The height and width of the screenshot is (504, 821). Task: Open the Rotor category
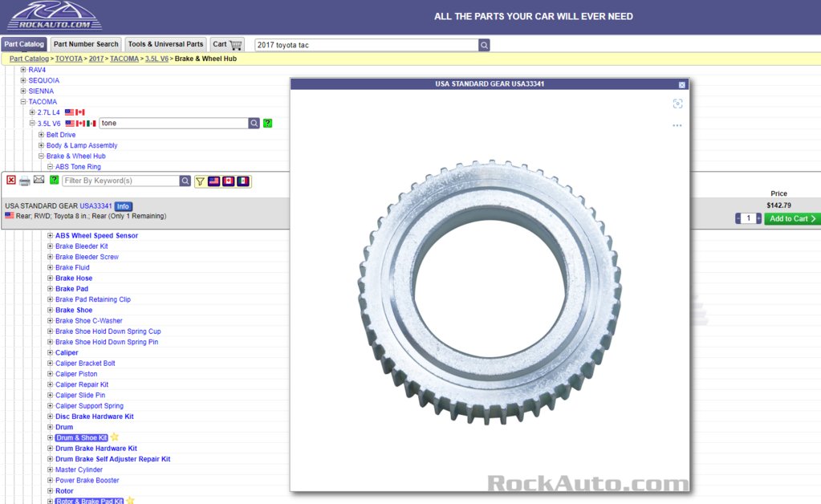64,491
